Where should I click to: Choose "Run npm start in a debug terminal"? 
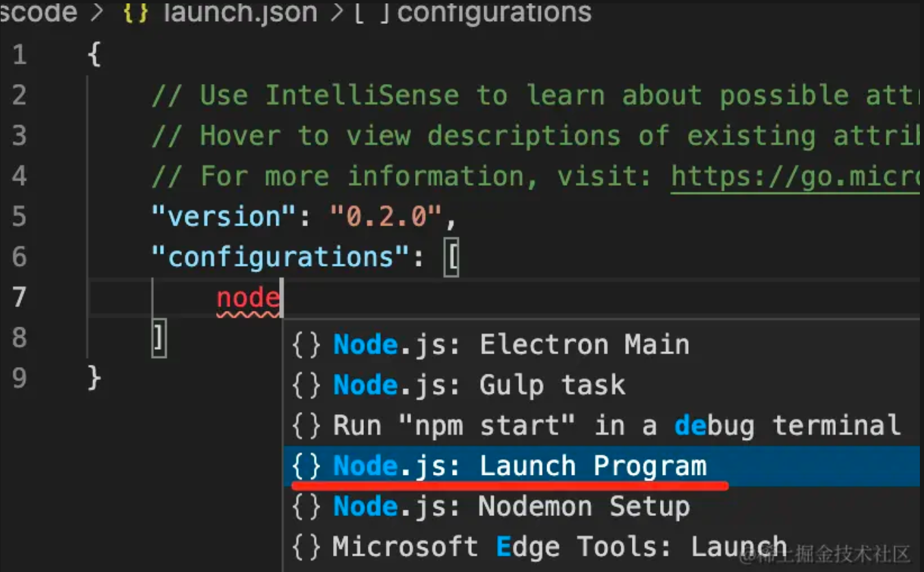pyautogui.click(x=616, y=425)
